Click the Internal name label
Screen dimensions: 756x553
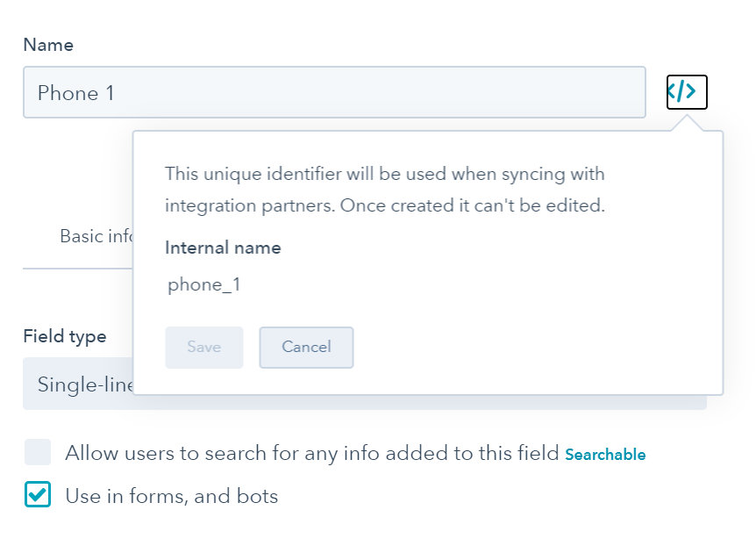pyautogui.click(x=223, y=248)
